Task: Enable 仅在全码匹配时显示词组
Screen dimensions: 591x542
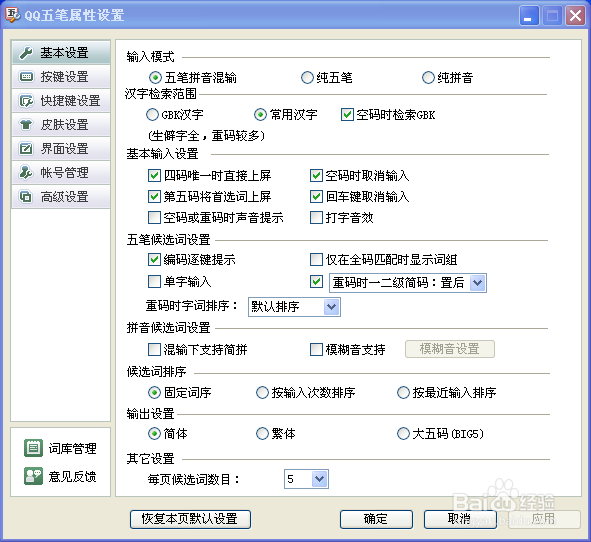Action: pos(316,259)
